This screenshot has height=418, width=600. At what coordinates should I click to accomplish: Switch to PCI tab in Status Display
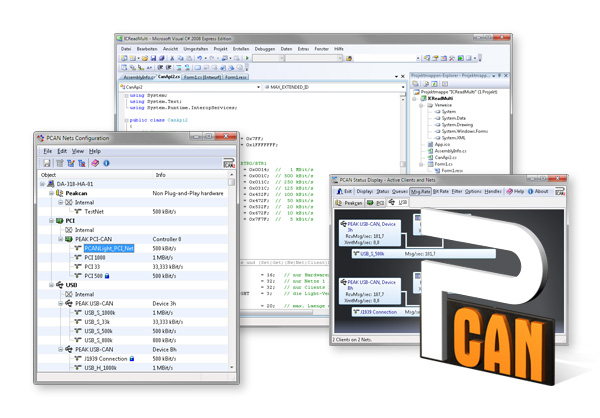[x=376, y=203]
